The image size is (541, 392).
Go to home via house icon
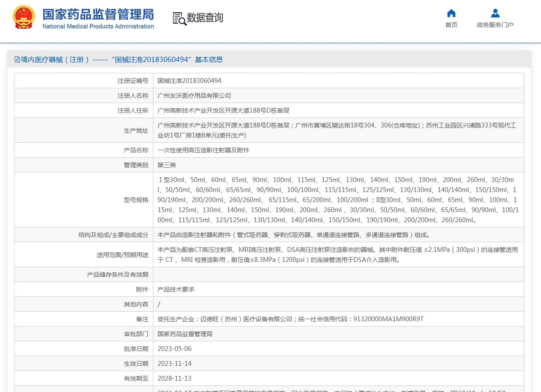pyautogui.click(x=451, y=13)
